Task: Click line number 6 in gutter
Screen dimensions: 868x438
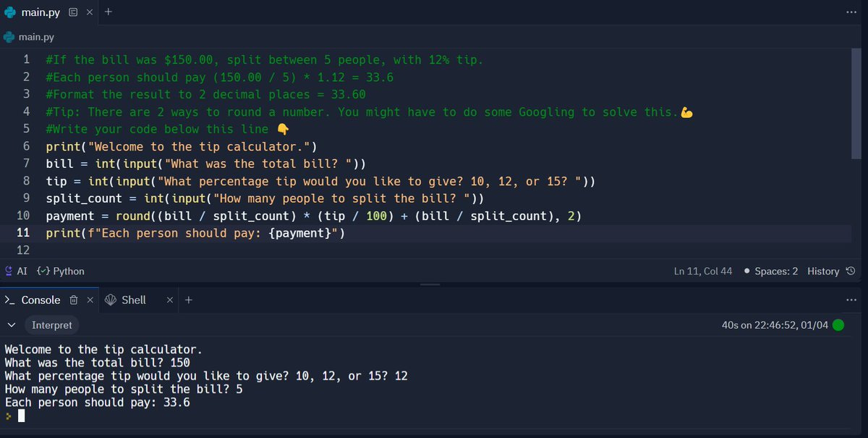Action: pyautogui.click(x=26, y=146)
